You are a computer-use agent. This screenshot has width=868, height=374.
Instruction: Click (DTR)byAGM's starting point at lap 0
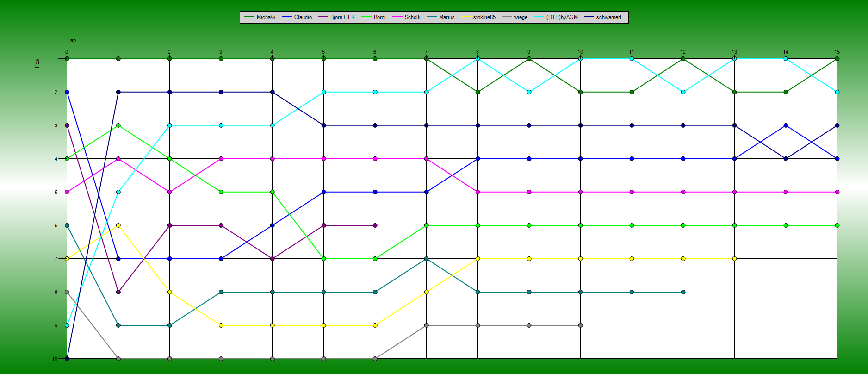pyautogui.click(x=67, y=325)
